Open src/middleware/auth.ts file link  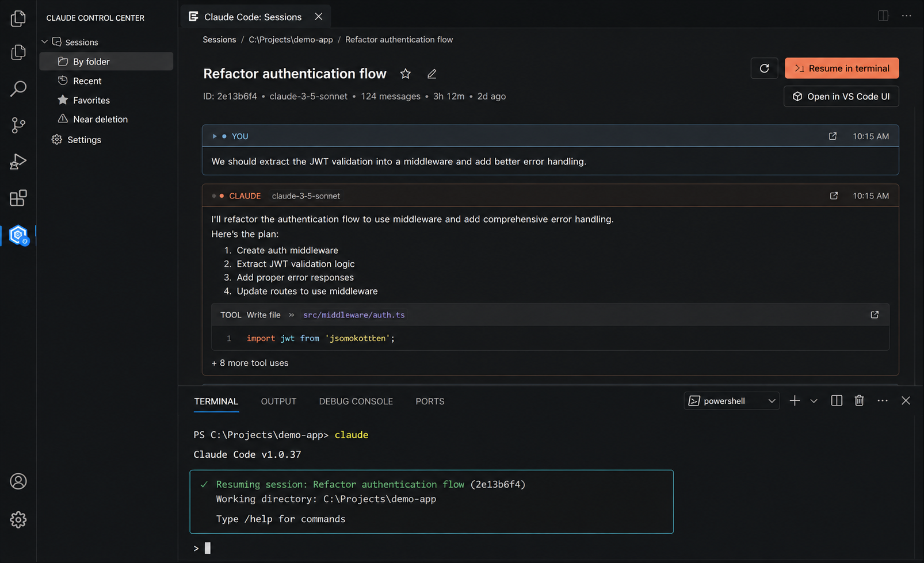tap(354, 315)
